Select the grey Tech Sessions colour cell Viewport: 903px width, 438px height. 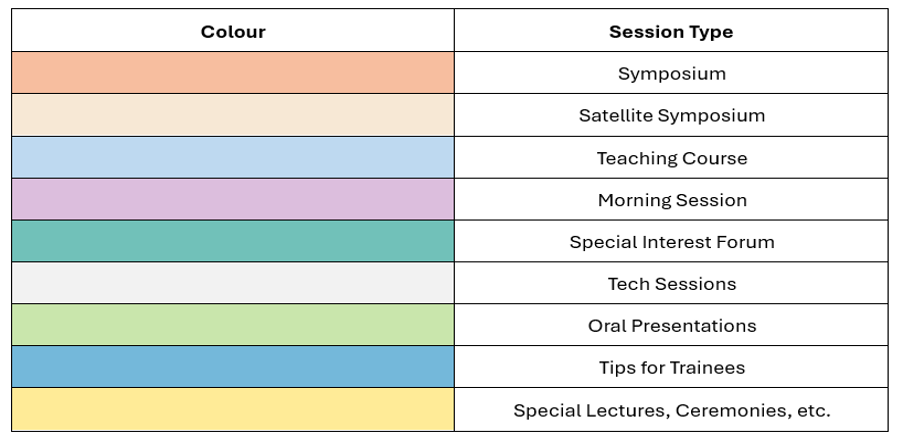coord(233,283)
